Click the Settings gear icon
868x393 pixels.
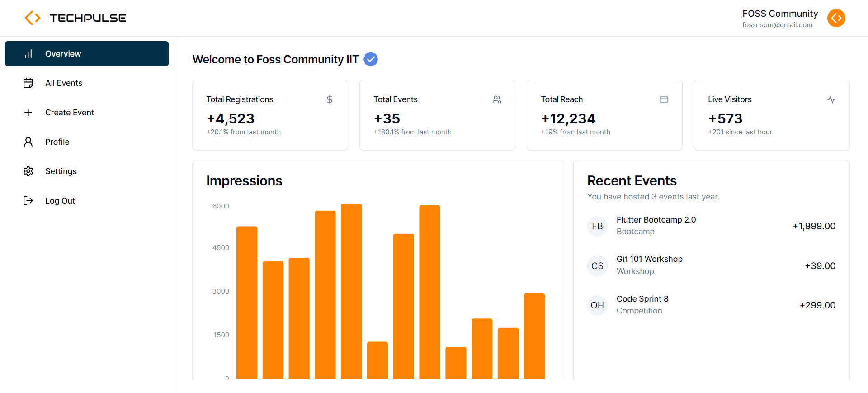point(28,171)
